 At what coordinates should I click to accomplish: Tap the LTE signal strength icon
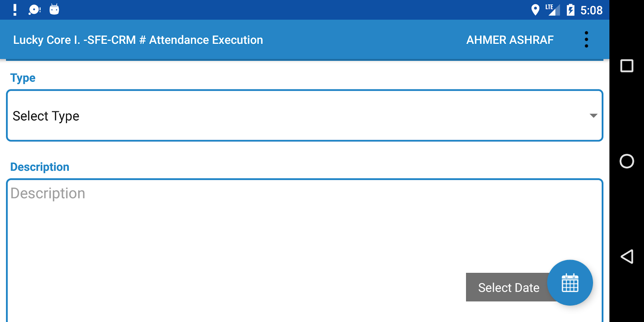point(553,10)
